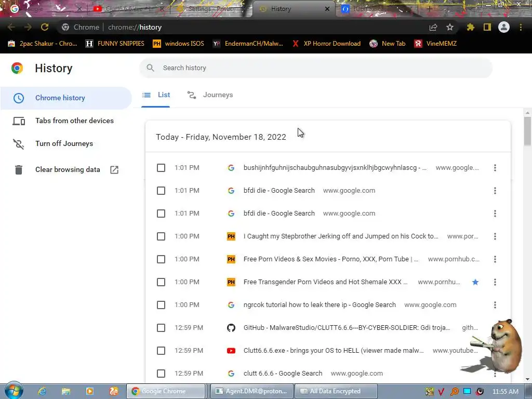Switch to All Data Encrypted taskbar window
This screenshot has height=399, width=532.
(336, 391)
